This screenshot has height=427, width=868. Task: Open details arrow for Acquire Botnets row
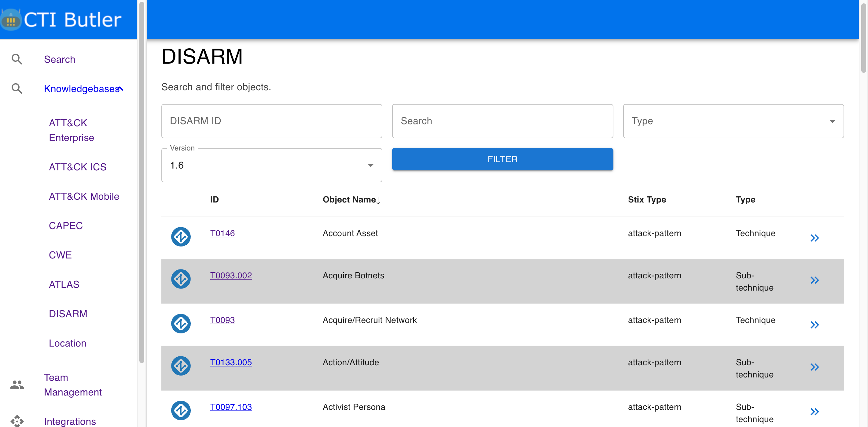pyautogui.click(x=814, y=280)
